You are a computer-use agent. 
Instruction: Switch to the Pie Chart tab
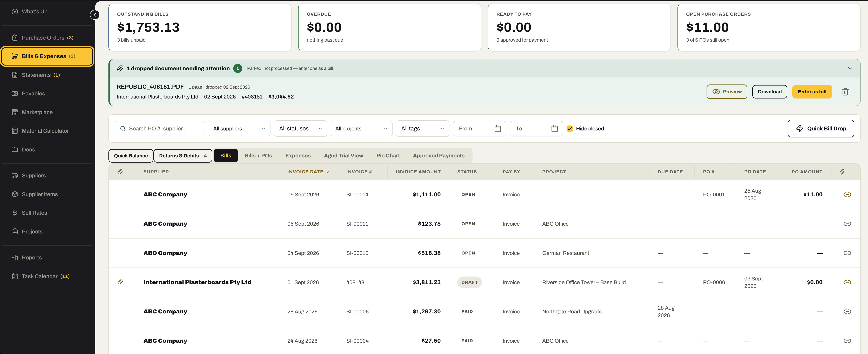pyautogui.click(x=388, y=156)
